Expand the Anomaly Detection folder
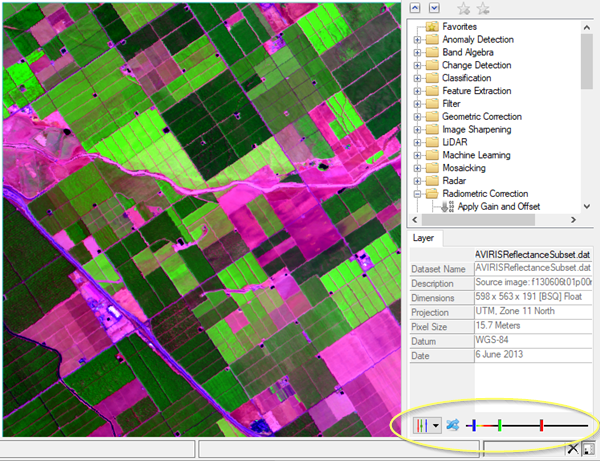The height and width of the screenshot is (461, 600). tap(417, 40)
